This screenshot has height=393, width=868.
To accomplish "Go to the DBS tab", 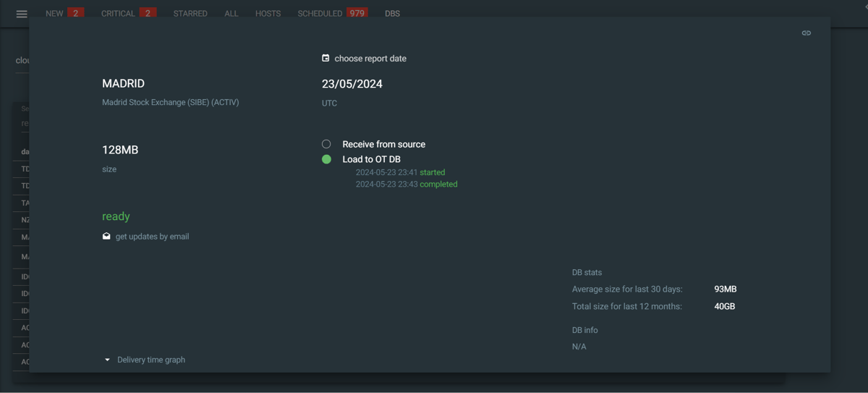I will (x=392, y=14).
